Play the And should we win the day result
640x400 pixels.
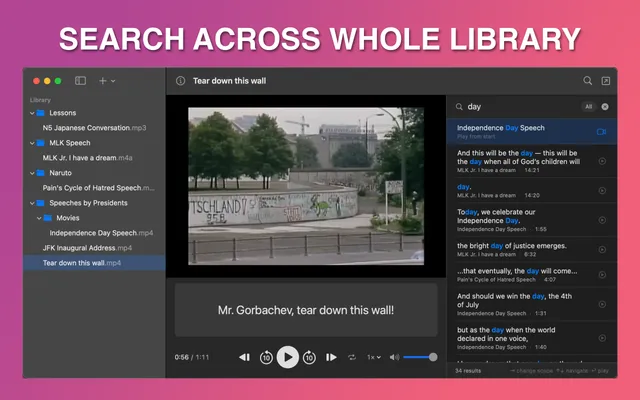click(x=602, y=304)
